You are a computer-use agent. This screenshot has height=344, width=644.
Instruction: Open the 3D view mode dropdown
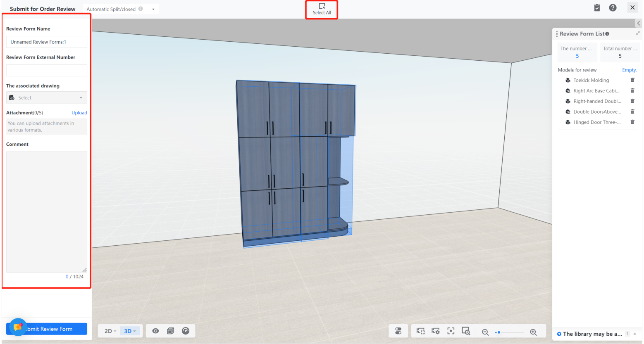pos(130,331)
